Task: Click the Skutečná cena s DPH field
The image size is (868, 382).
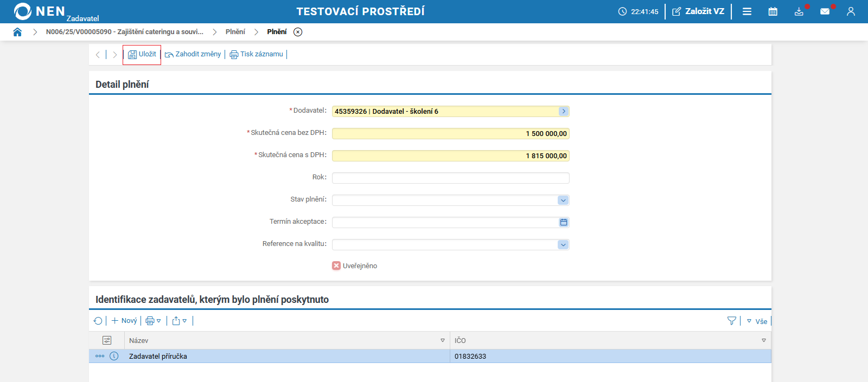Action: pyautogui.click(x=451, y=156)
